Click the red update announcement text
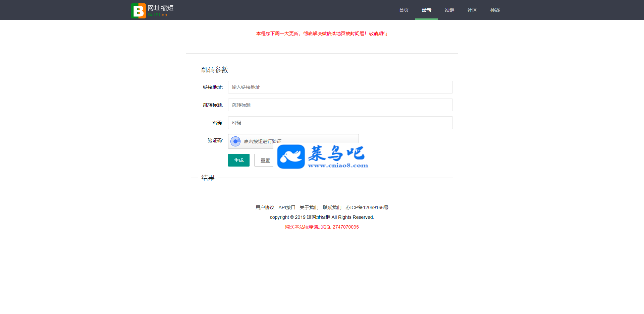 (322, 34)
